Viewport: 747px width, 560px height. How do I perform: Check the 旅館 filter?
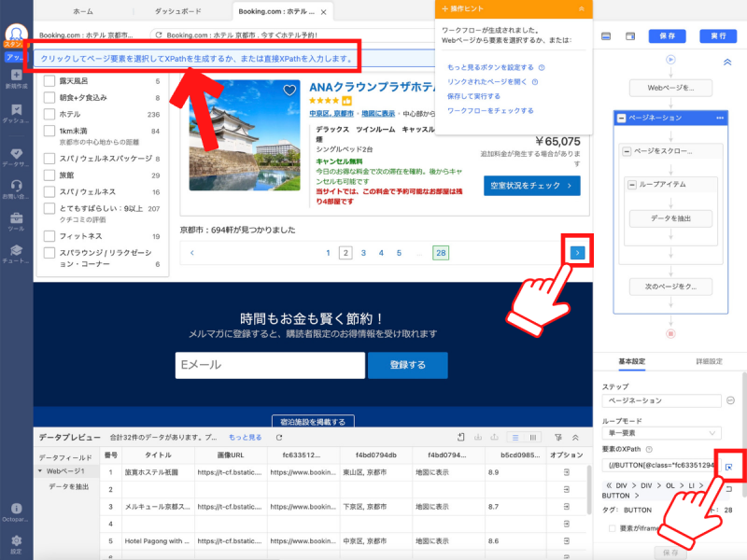click(49, 175)
